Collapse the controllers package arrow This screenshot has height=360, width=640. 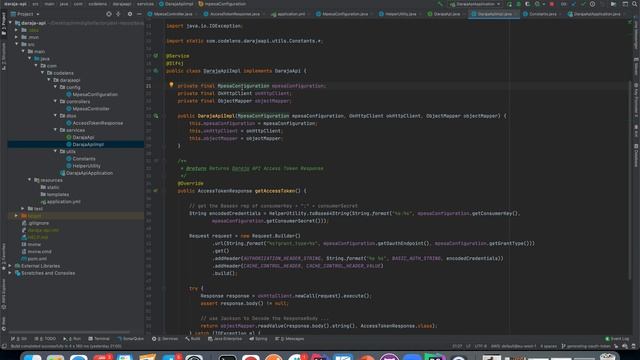(x=56, y=101)
